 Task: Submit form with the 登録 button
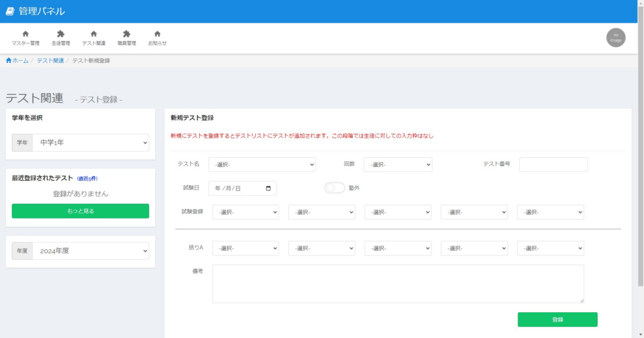557,320
